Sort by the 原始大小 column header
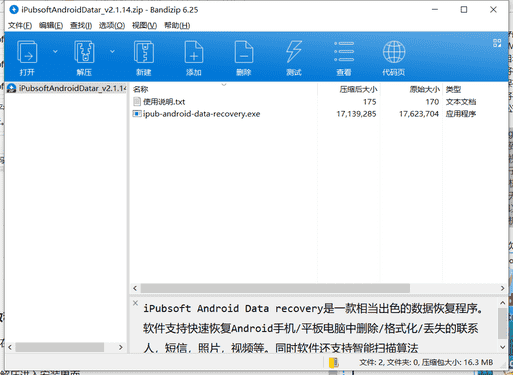Image resolution: width=513 pixels, height=375 pixels. [425, 89]
